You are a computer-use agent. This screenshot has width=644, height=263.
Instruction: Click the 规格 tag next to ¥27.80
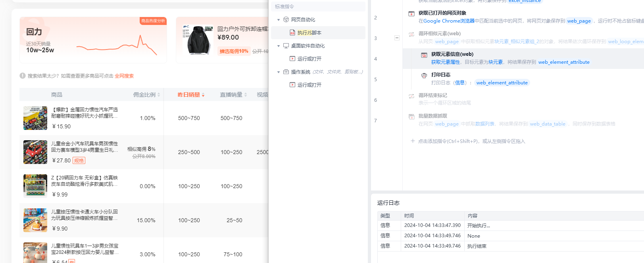[x=79, y=160]
